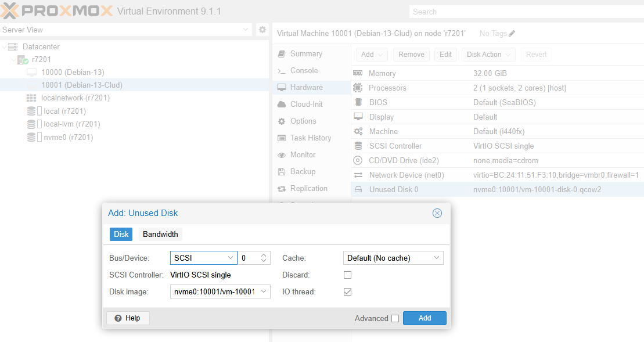
Task: Click the Server View settings gear icon
Action: (x=262, y=30)
